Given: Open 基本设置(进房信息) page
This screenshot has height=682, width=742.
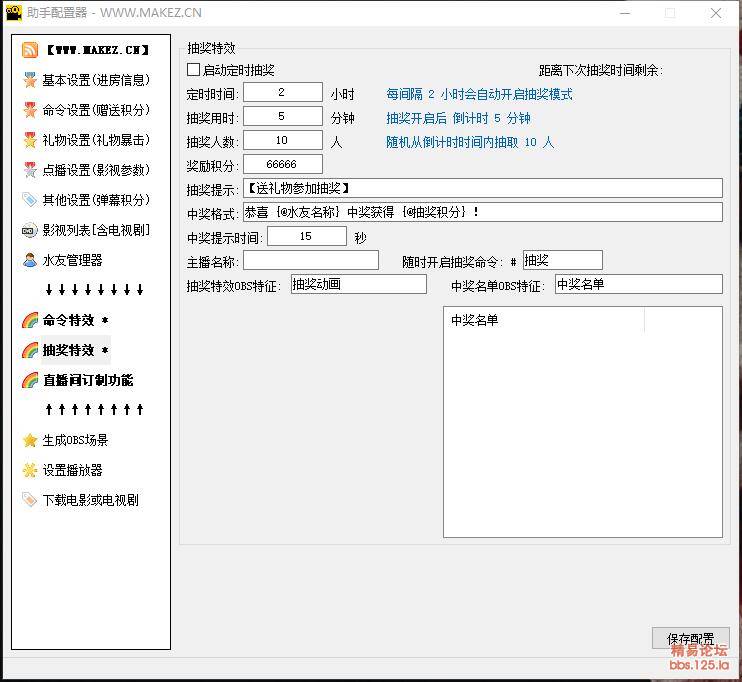Looking at the screenshot, I should pos(96,80).
